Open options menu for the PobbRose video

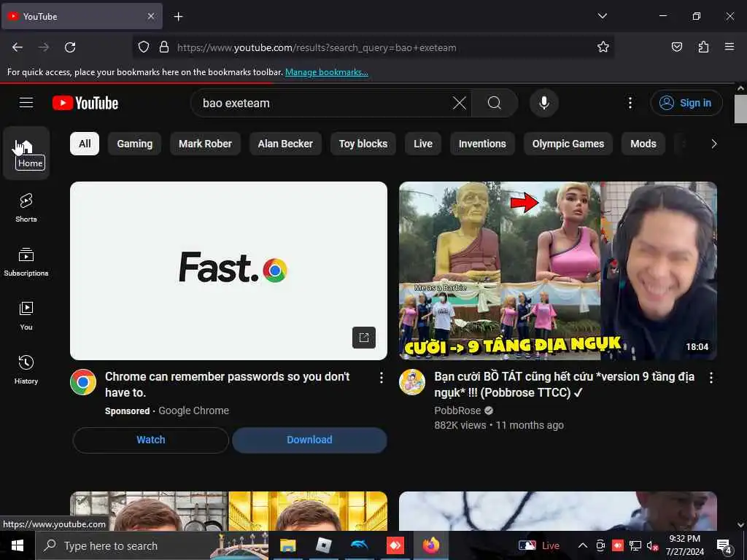(711, 378)
